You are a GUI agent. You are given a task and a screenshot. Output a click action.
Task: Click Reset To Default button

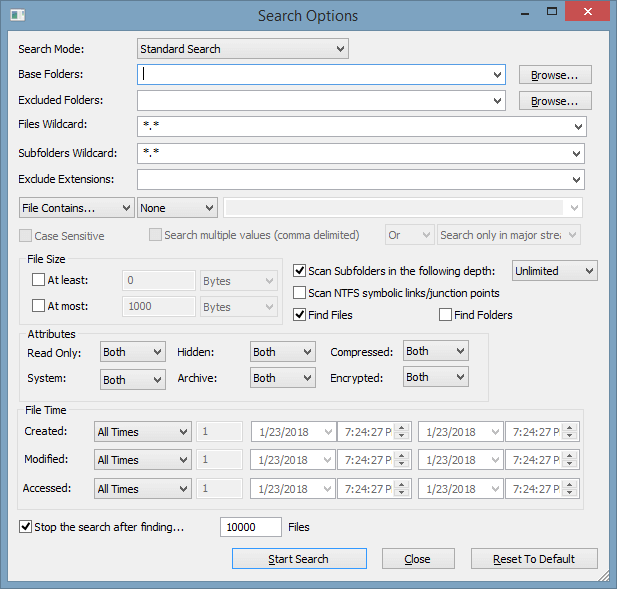pyautogui.click(x=534, y=559)
